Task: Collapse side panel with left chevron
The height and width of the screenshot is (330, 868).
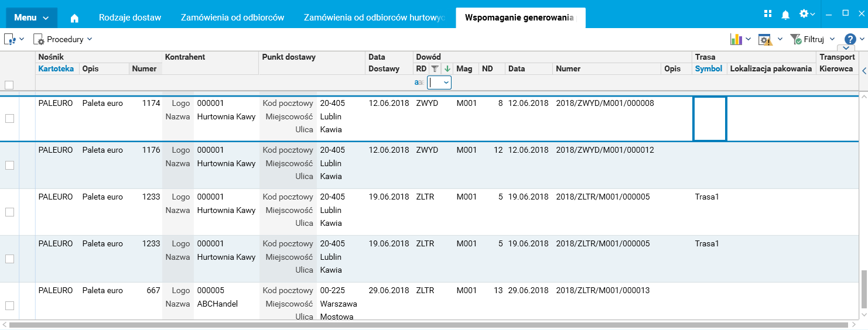Action: [x=864, y=71]
